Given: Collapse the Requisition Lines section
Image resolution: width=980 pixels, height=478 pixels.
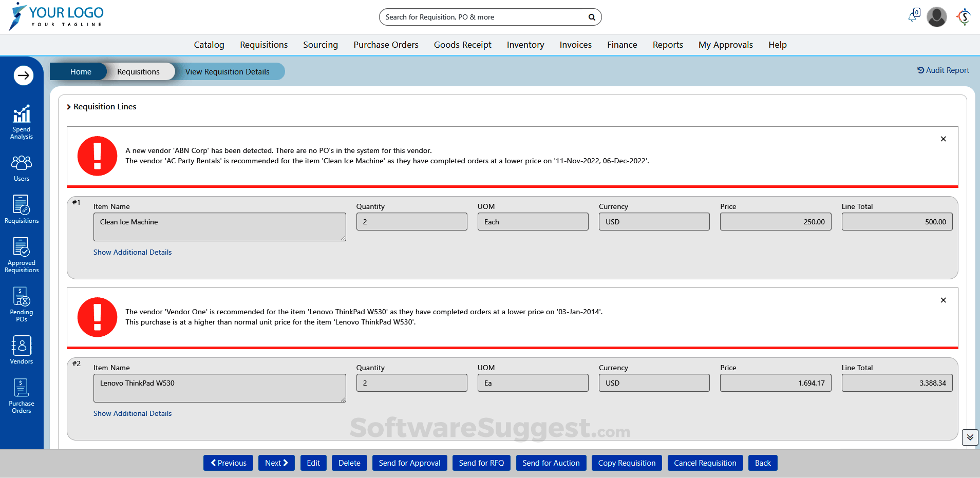Looking at the screenshot, I should 68,107.
